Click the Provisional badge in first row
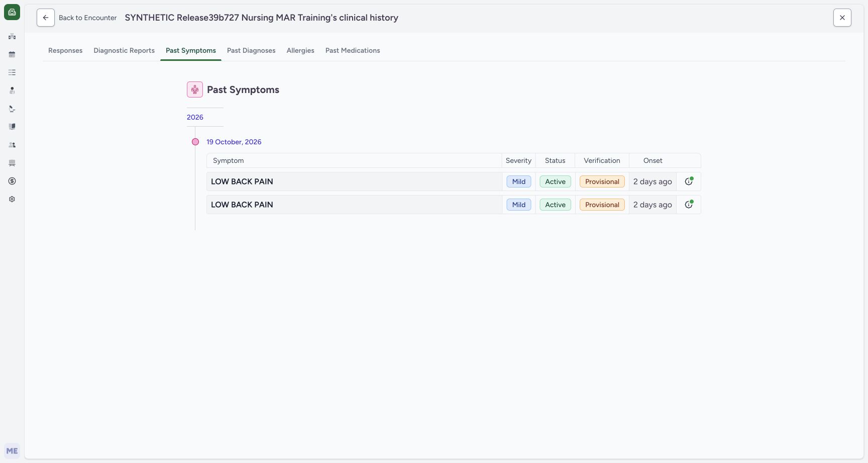This screenshot has height=463, width=868. coord(602,181)
